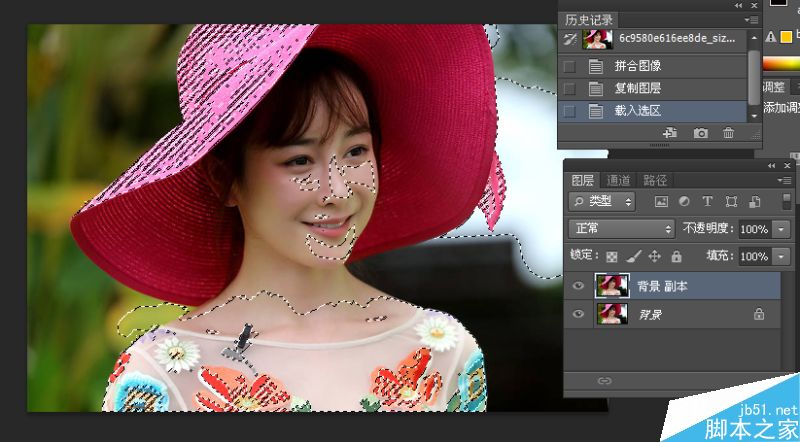Click History panel vertical scrollbar thumb
Viewport: 800px width, 442px height.
click(x=755, y=77)
